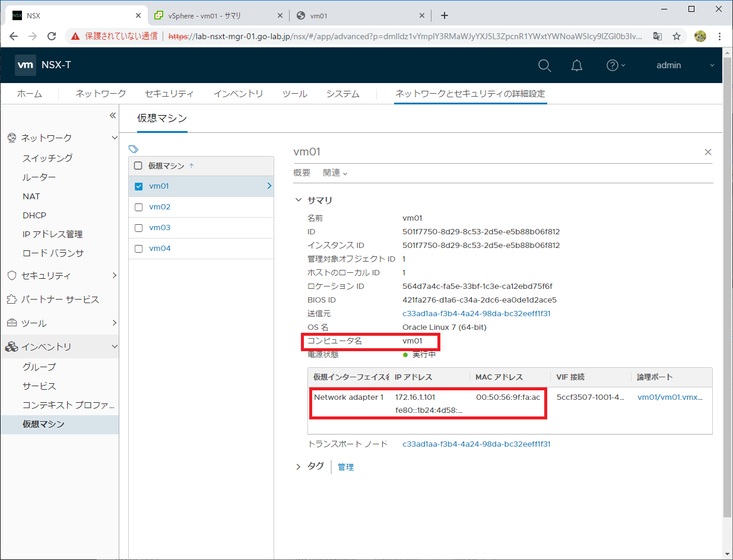
Task: Click the パートナー サービス puzzle icon
Action: click(x=11, y=300)
